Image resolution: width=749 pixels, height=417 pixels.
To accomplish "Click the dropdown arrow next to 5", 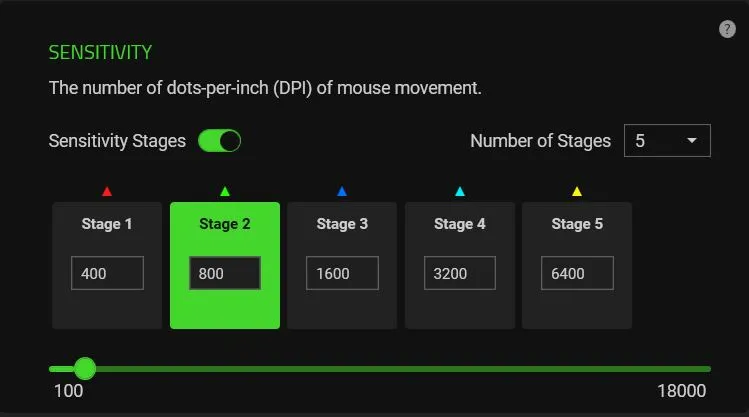I will pos(691,140).
